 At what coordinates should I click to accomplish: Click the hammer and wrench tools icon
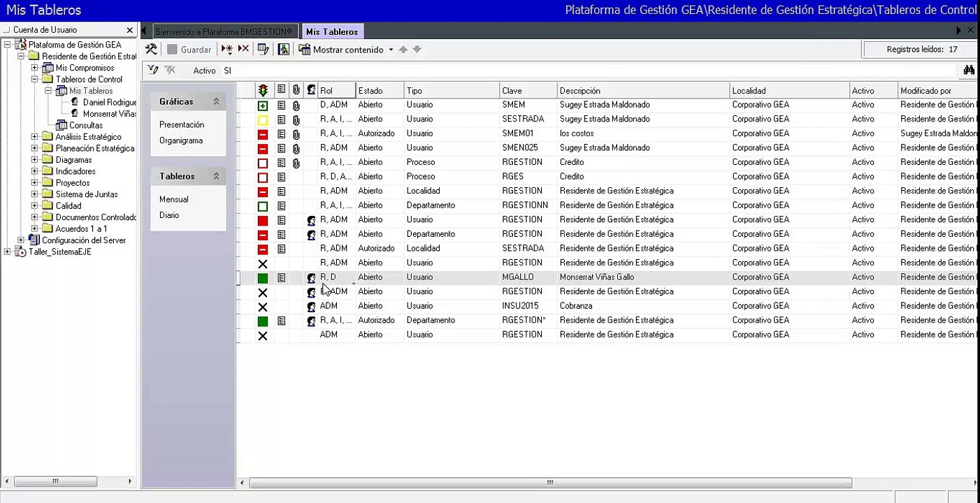pyautogui.click(x=151, y=50)
